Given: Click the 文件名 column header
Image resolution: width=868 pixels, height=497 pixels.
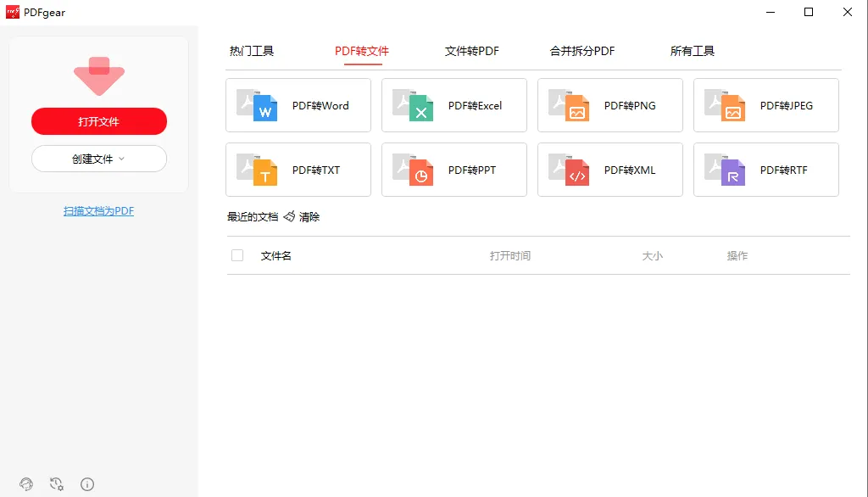Looking at the screenshot, I should 275,256.
